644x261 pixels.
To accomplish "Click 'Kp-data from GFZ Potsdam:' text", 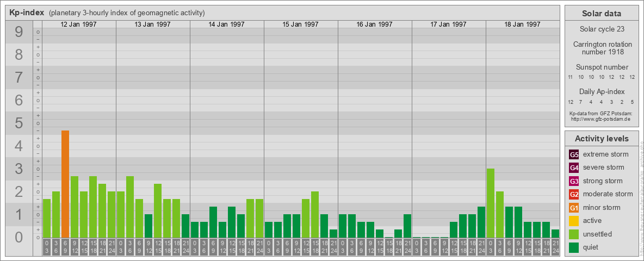I will [x=602, y=113].
